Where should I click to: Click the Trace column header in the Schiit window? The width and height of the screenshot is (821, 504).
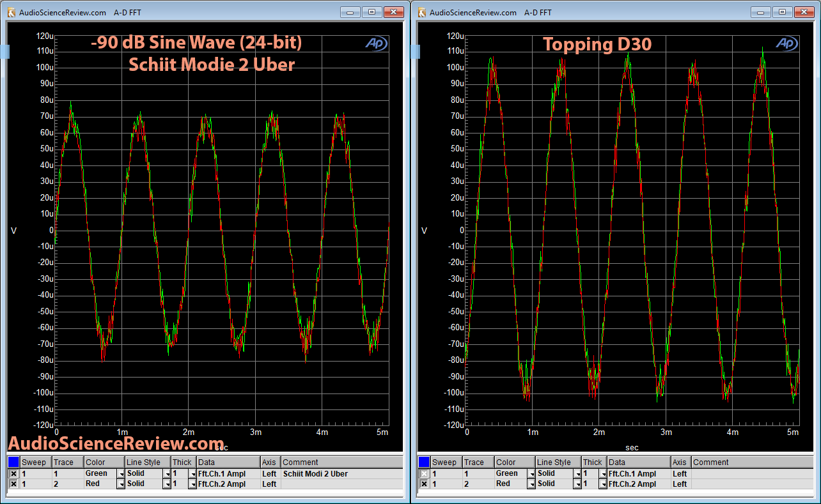coord(68,462)
